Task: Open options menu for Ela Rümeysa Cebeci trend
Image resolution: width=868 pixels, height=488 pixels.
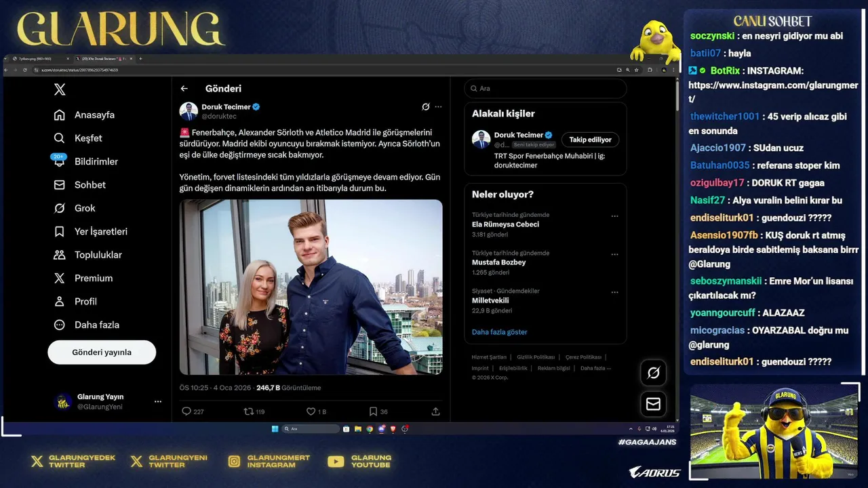Action: (x=614, y=216)
